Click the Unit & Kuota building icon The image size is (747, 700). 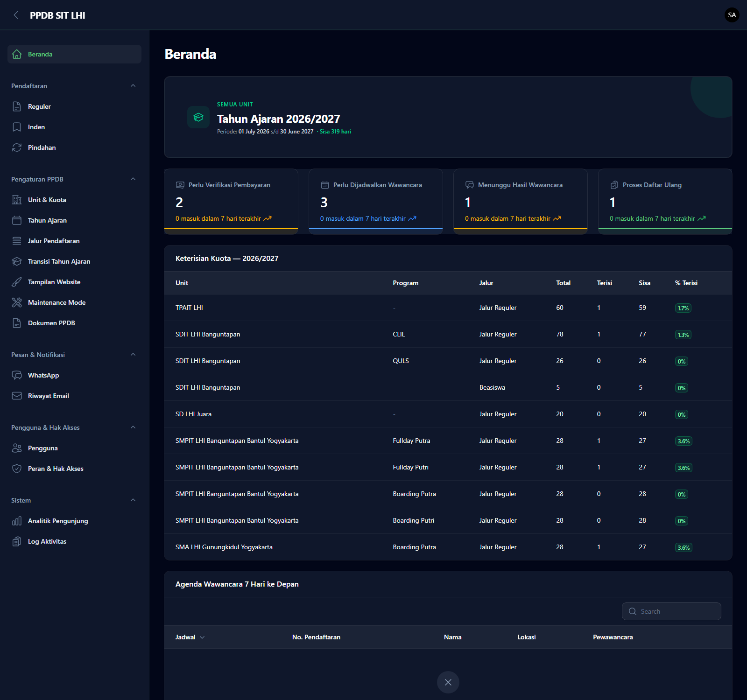point(17,200)
